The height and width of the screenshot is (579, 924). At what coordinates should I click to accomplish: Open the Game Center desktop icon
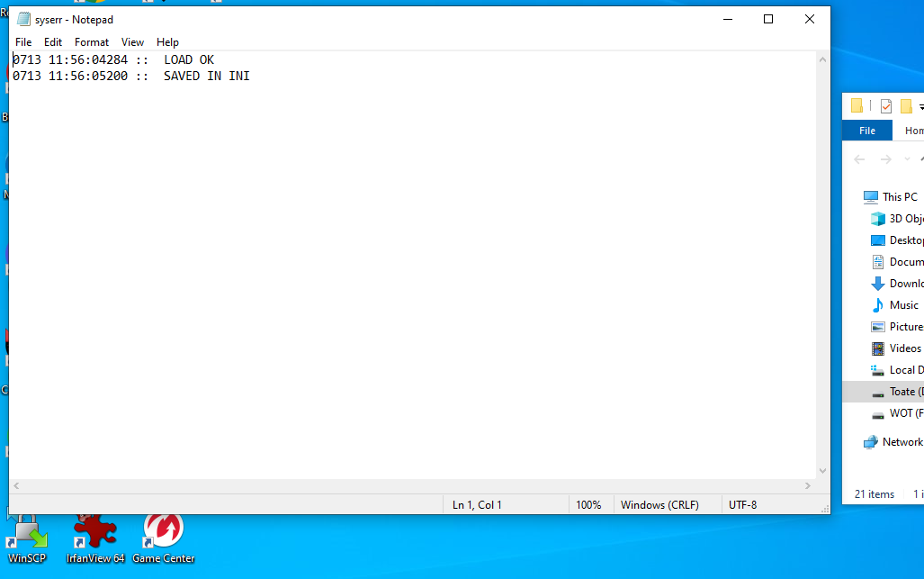tap(163, 538)
